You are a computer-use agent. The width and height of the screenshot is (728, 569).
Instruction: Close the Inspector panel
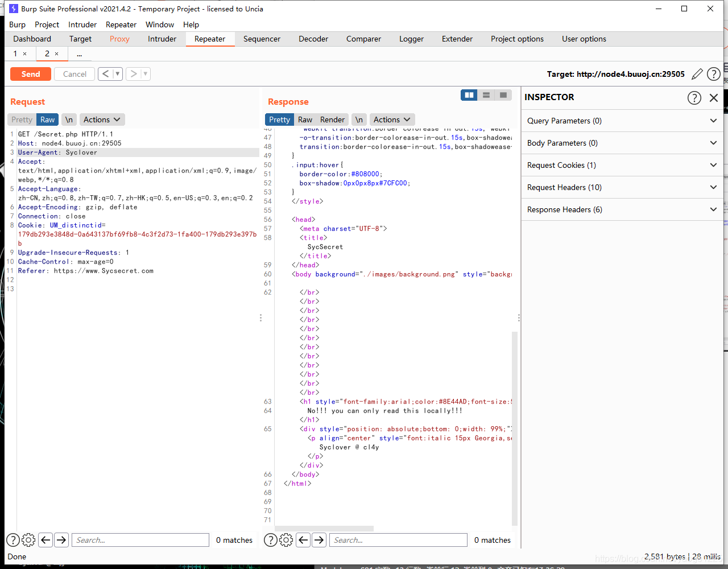coord(714,97)
